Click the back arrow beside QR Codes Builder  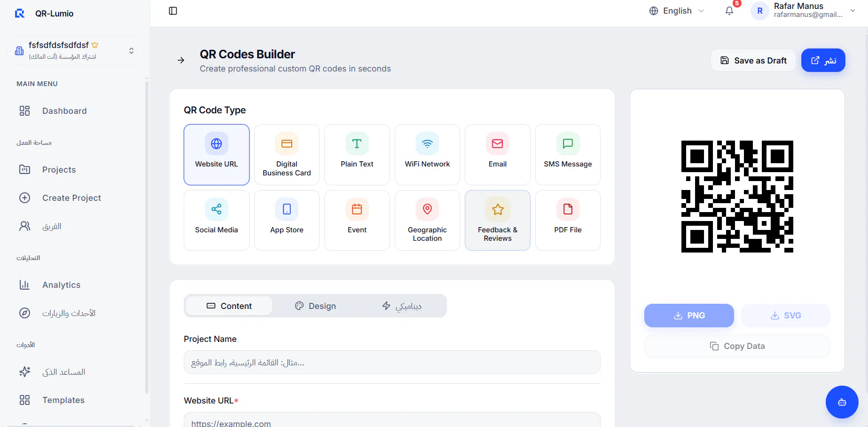[181, 60]
